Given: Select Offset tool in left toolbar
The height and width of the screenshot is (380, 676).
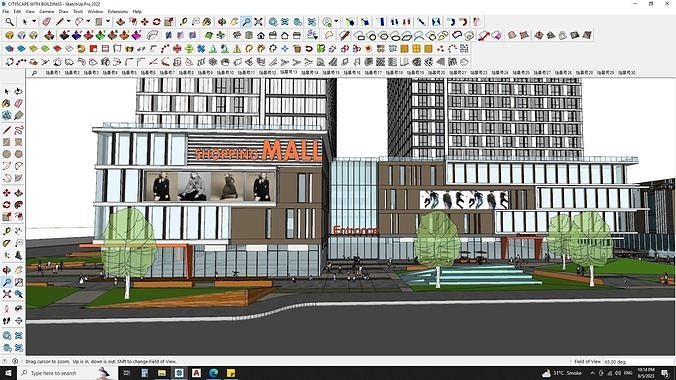Looking at the screenshot, I should [x=19, y=217].
